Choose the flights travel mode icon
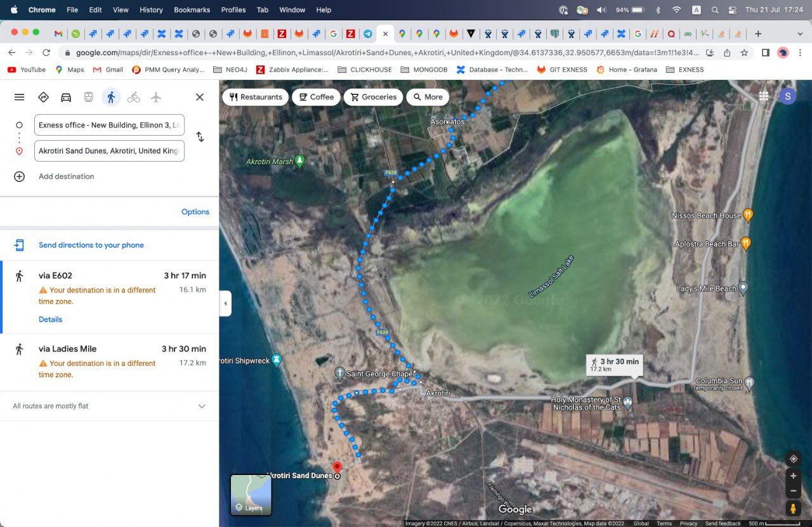 pyautogui.click(x=156, y=97)
